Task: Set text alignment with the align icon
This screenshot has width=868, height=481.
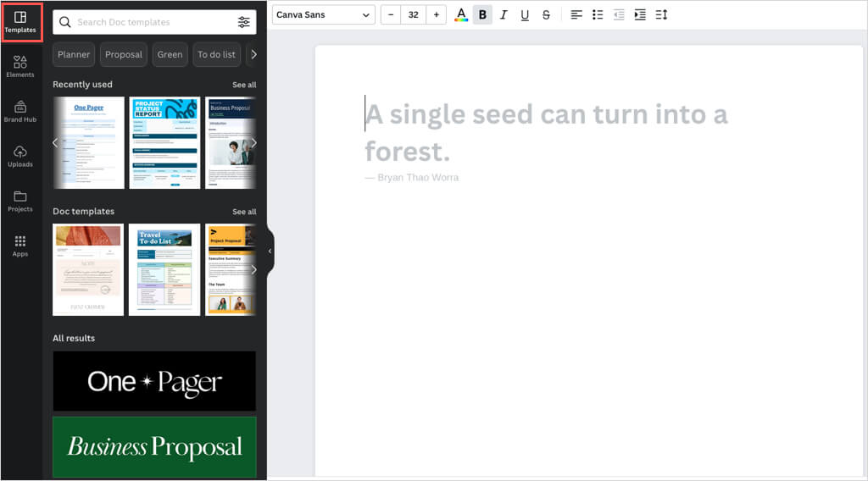Action: tap(576, 15)
